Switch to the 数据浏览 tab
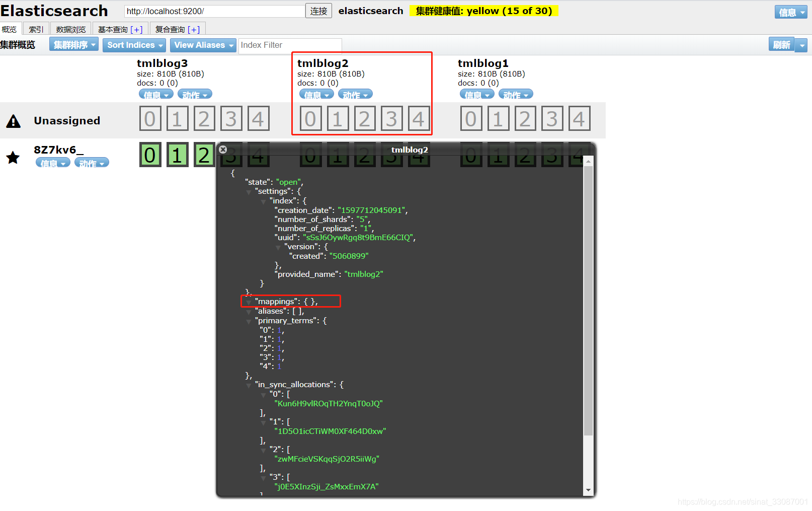This screenshot has width=812, height=511. pos(71,29)
